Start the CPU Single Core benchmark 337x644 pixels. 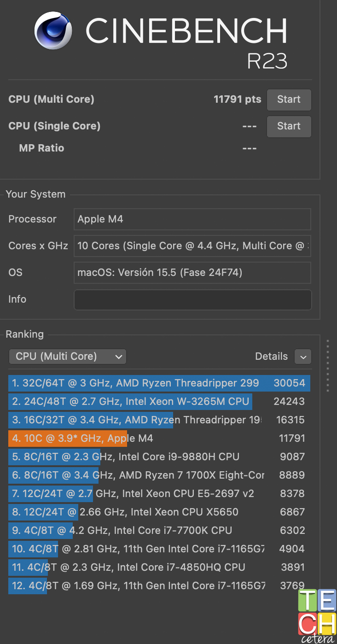[x=289, y=126]
